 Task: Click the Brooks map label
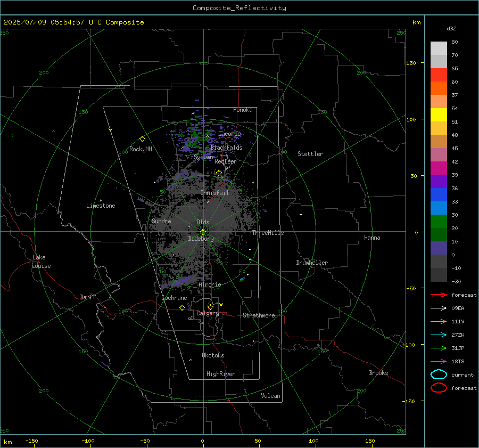point(378,373)
